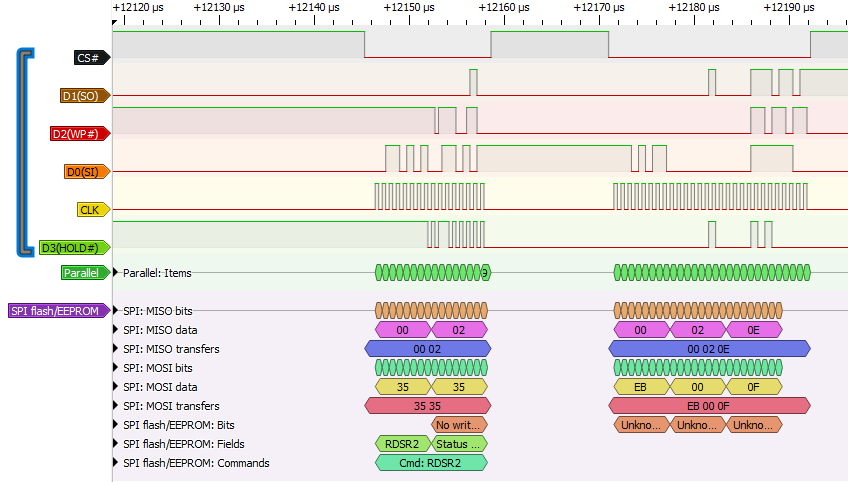Click the 'Cmd: RDSR2' command annotation
Viewport: 848px width, 482px height.
[x=431, y=463]
